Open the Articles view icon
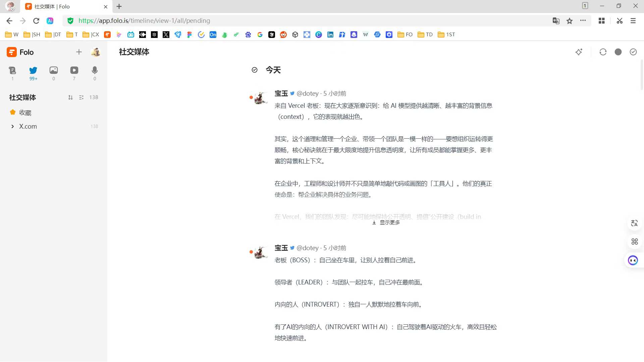This screenshot has height=362, width=644. pos(12,71)
